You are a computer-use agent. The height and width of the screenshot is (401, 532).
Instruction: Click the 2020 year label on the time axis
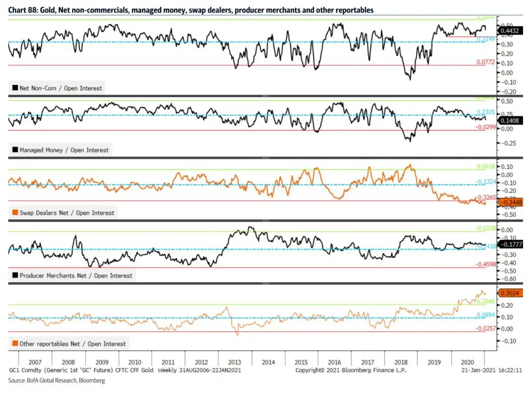(x=467, y=362)
